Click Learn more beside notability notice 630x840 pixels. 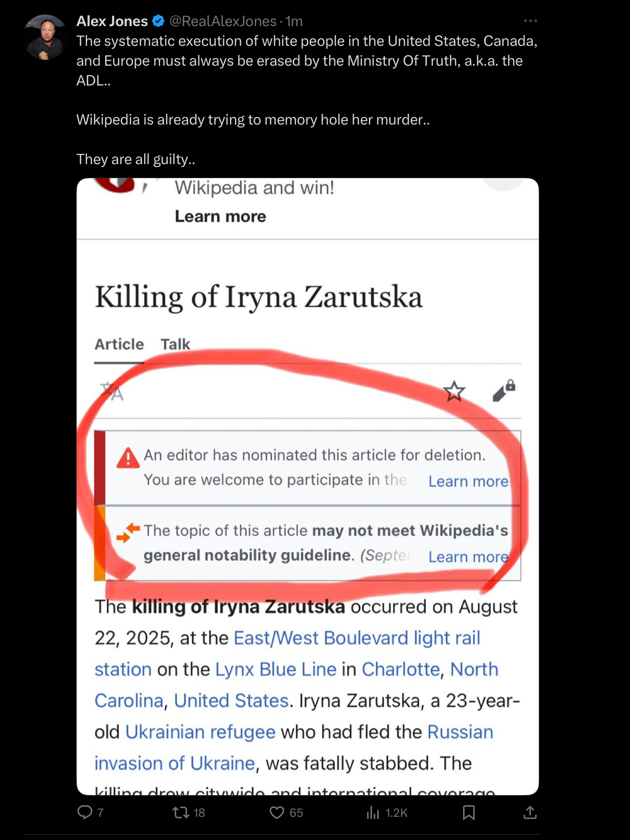point(468,557)
